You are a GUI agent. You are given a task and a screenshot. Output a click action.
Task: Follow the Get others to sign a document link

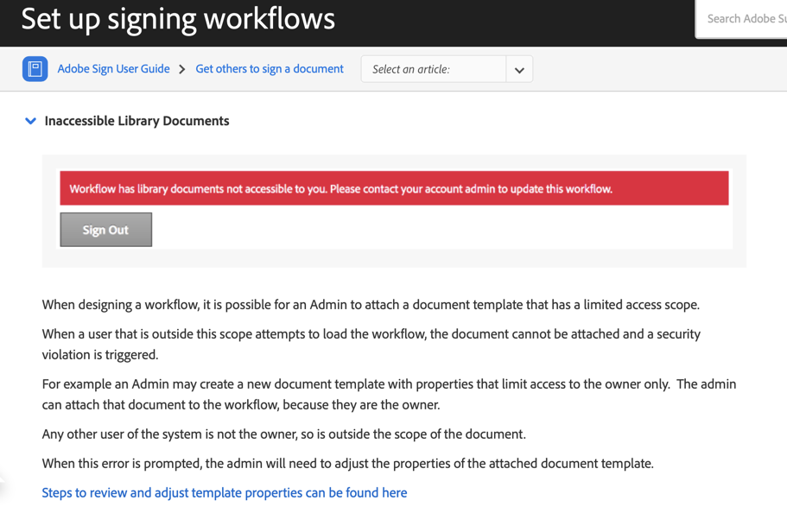[269, 68]
